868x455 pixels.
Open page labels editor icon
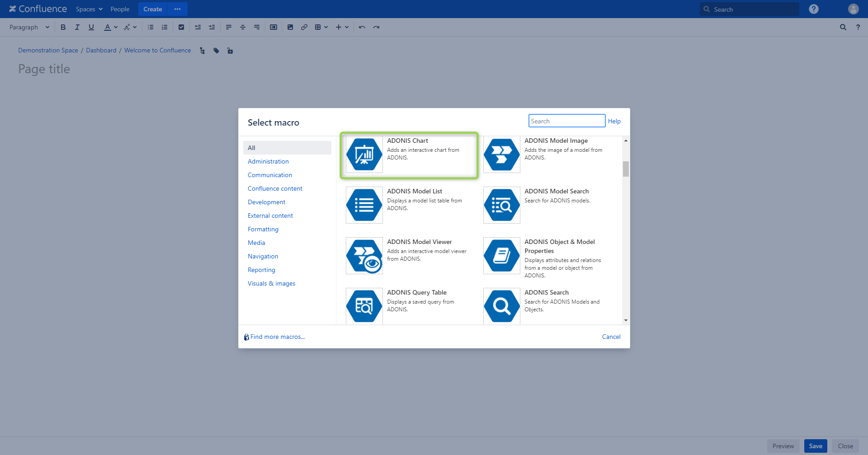217,51
